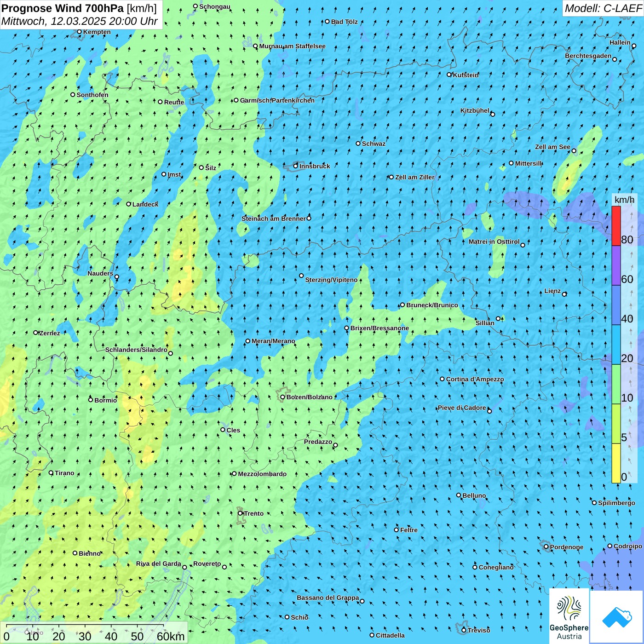Click the Lienz label
The width and height of the screenshot is (644, 644).
[x=552, y=291]
